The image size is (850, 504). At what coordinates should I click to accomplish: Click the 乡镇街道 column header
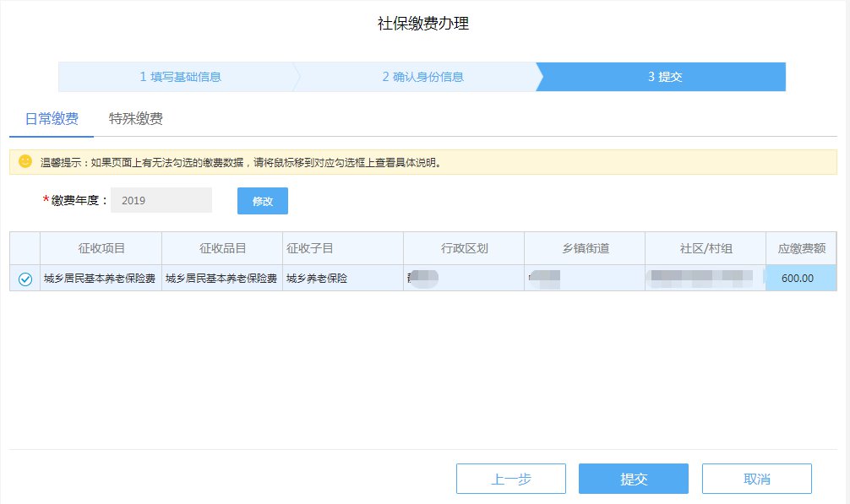click(x=585, y=248)
